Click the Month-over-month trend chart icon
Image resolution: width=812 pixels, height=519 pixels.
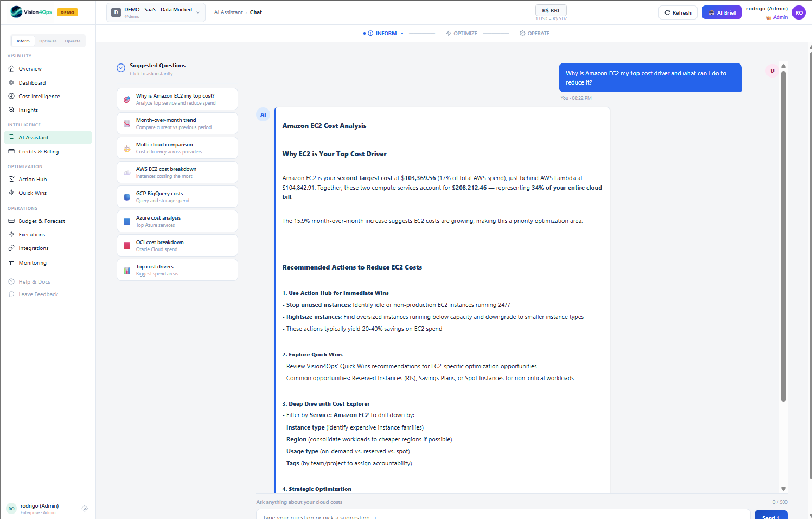pyautogui.click(x=126, y=124)
